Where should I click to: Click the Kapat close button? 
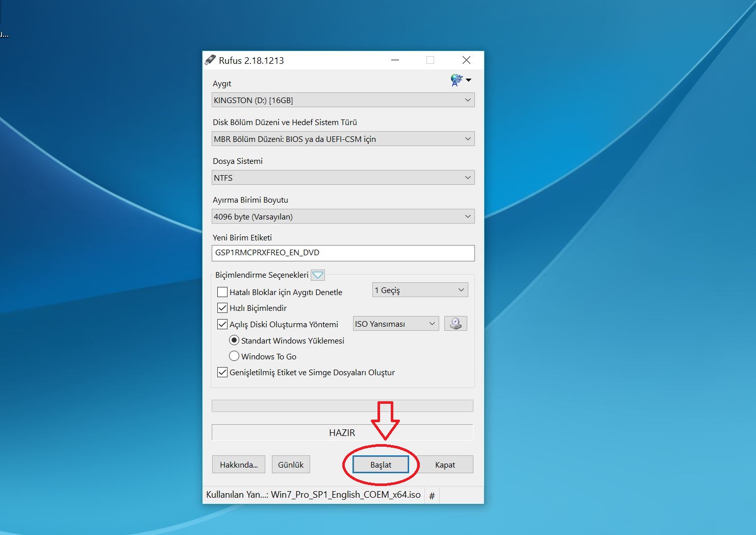[x=445, y=465]
